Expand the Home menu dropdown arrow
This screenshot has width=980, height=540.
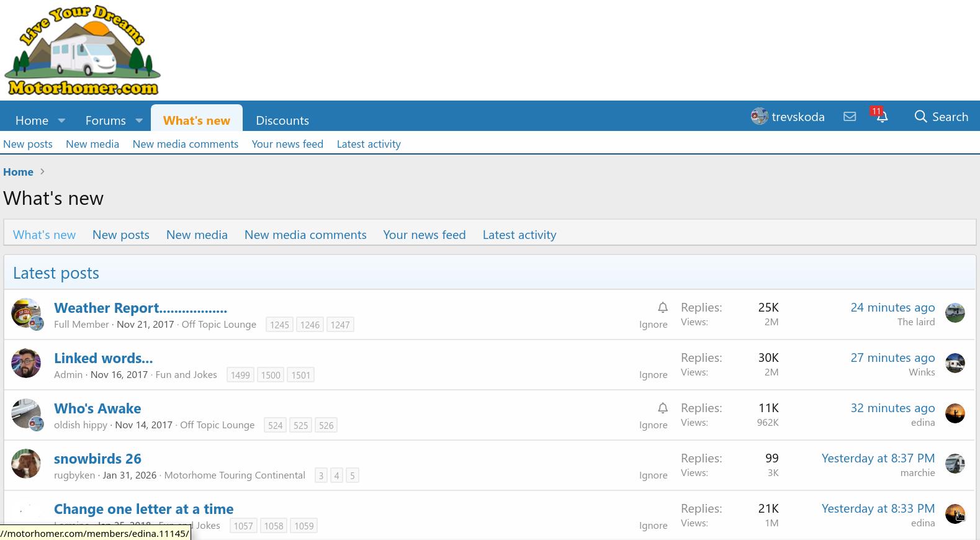coord(61,120)
